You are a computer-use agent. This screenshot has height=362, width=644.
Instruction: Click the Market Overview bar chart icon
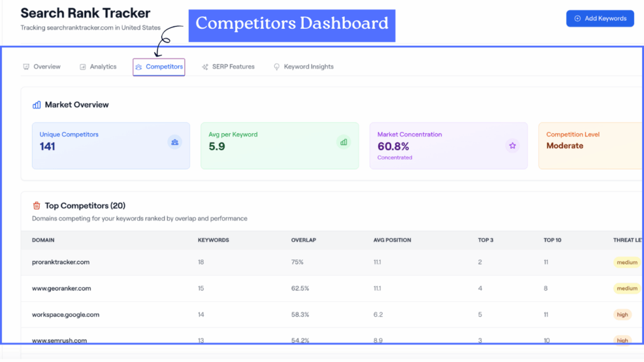[36, 105]
